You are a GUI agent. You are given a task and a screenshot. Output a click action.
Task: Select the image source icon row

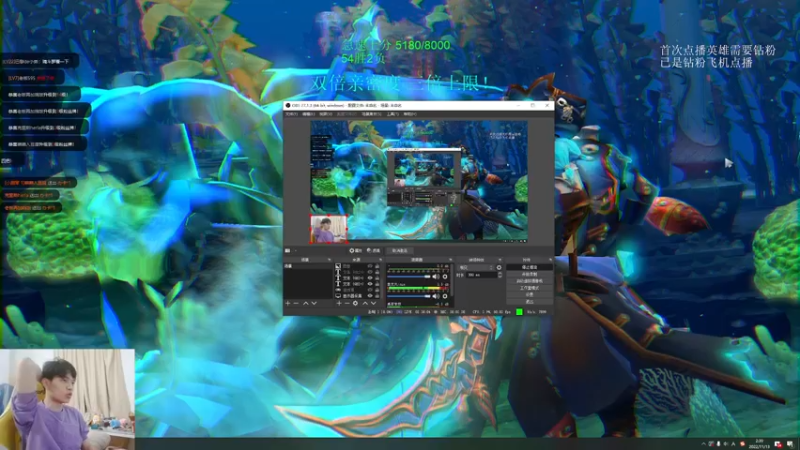pyautogui.click(x=356, y=266)
